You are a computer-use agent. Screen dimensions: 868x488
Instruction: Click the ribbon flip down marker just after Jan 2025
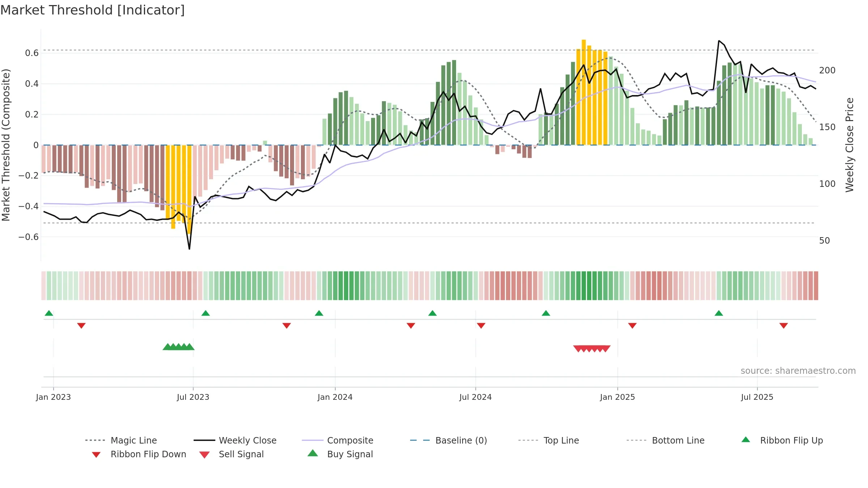tap(632, 326)
